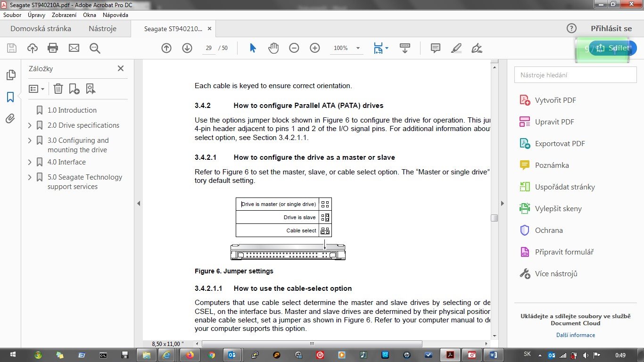Expand 5.0 Seagate Technology bookmark
Screen dimensions: 644x362
30,177
